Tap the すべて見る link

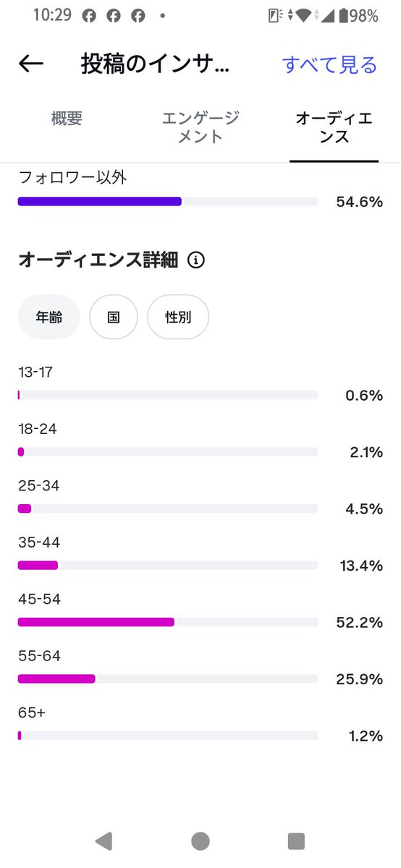click(x=330, y=64)
